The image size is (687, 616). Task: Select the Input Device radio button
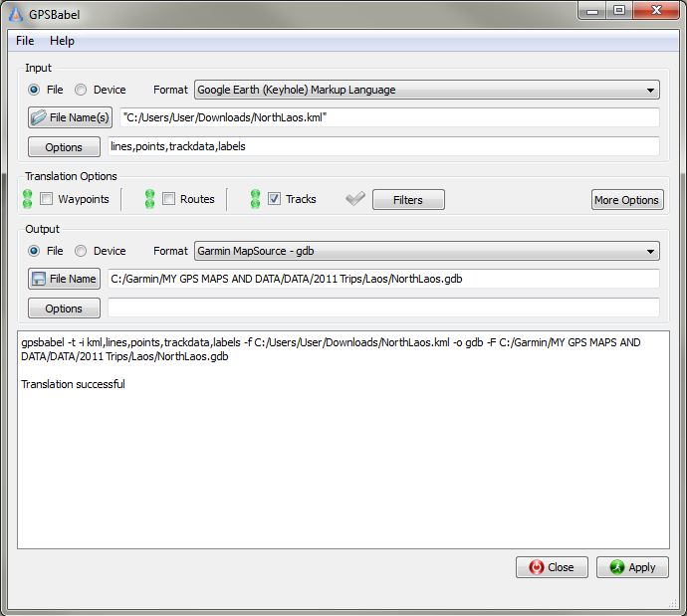pos(81,90)
